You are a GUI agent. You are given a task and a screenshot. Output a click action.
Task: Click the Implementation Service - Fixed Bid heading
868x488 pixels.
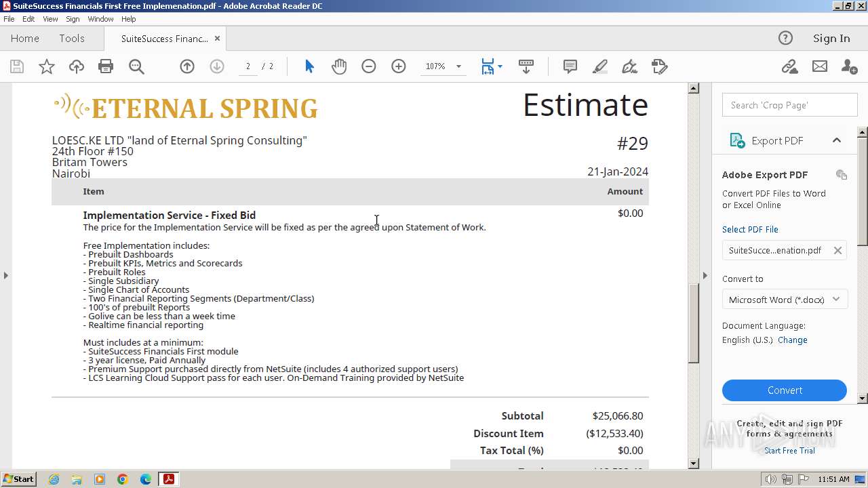(x=170, y=215)
